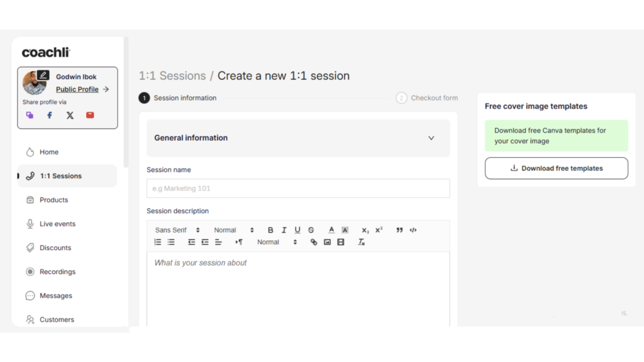644x362 pixels.
Task: Apply italic formatting in the editor
Action: point(284,230)
